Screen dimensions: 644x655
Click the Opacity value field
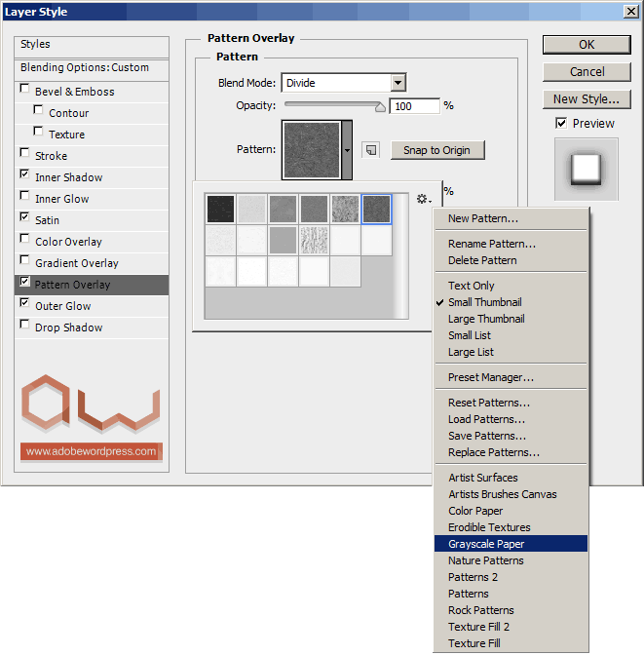pyautogui.click(x=414, y=106)
